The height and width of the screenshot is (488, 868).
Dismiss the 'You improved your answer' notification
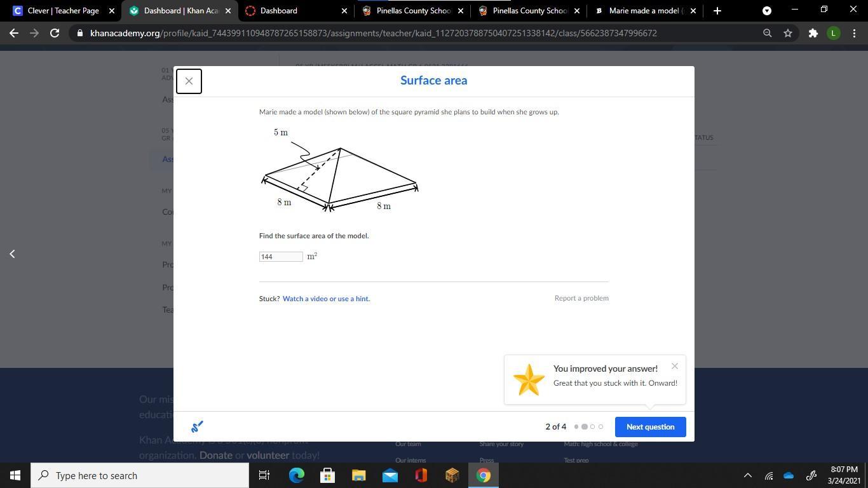pos(675,366)
